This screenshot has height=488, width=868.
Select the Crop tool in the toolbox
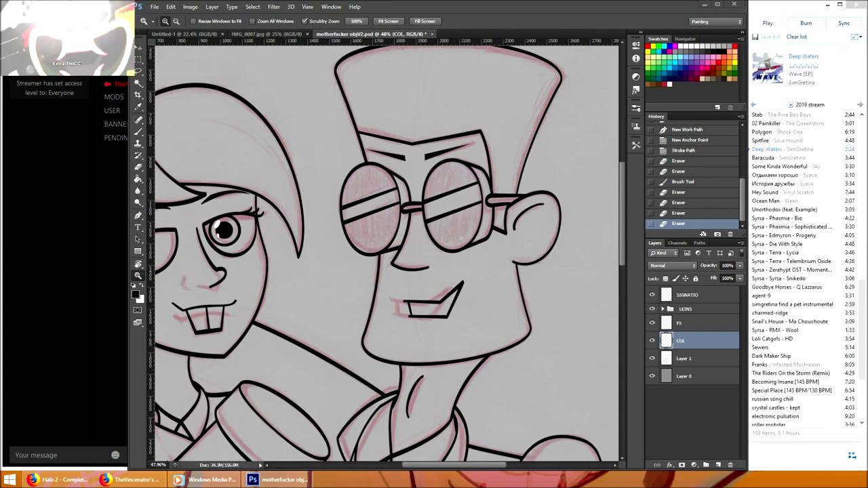pos(138,95)
